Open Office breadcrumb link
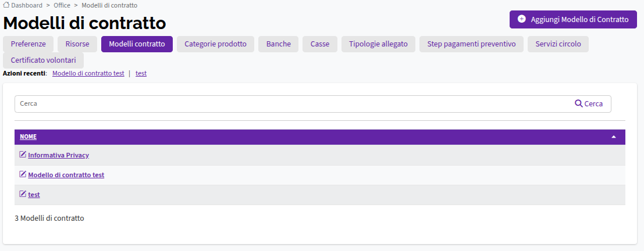Screen dimensions: 644x251 tap(62, 5)
